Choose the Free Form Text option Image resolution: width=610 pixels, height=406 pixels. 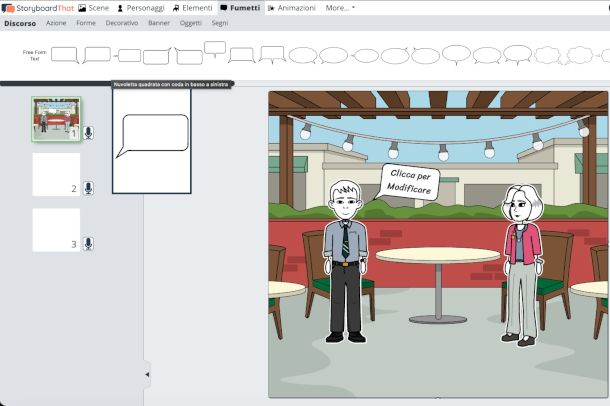[34, 55]
